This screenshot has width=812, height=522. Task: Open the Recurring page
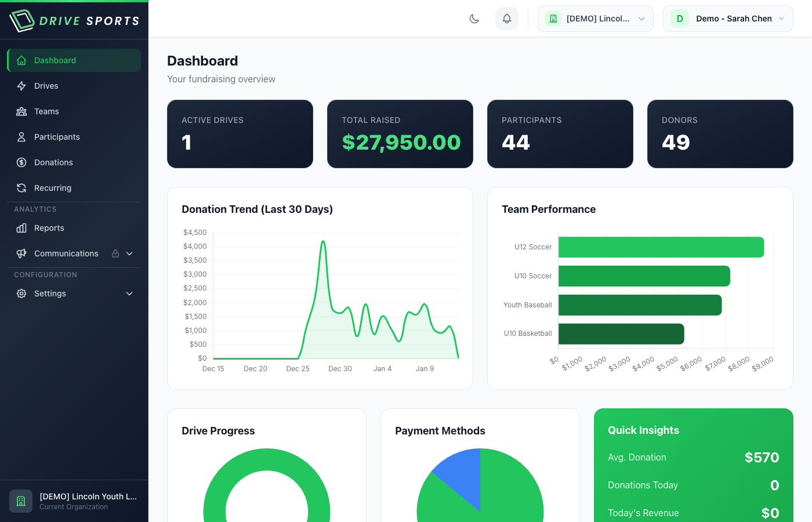tap(74, 188)
